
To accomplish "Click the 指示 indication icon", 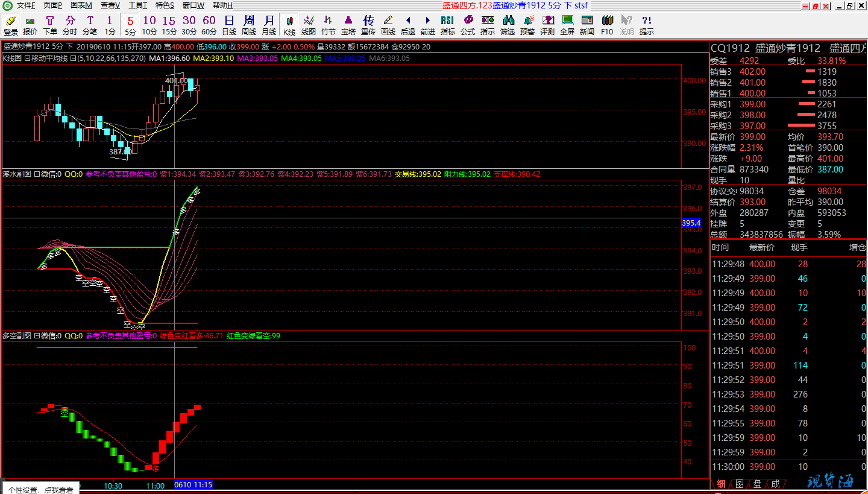I will [x=488, y=25].
